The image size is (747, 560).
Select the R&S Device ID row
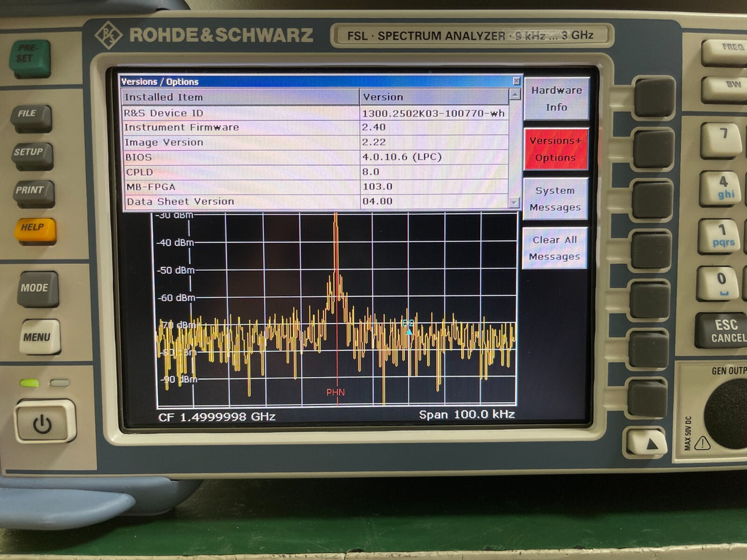click(x=316, y=113)
